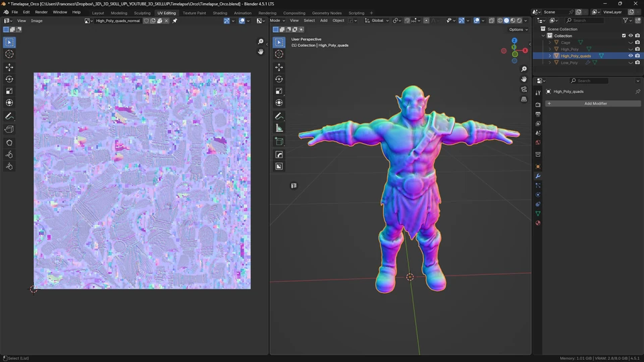Viewport: 644px width, 362px height.
Task: Open the viewport Options dropdown
Action: point(518,29)
